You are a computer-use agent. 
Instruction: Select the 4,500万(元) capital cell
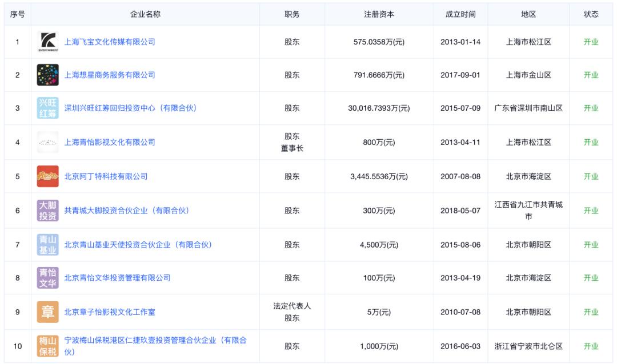[379, 245]
